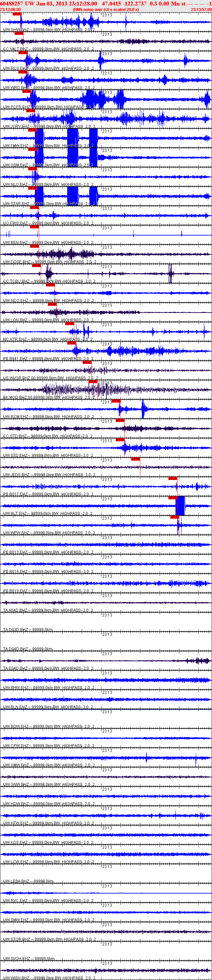Screen dimensions: 212x980
Task: Select the CC.TCBU.BHZ station label
Action: click(49, 282)
